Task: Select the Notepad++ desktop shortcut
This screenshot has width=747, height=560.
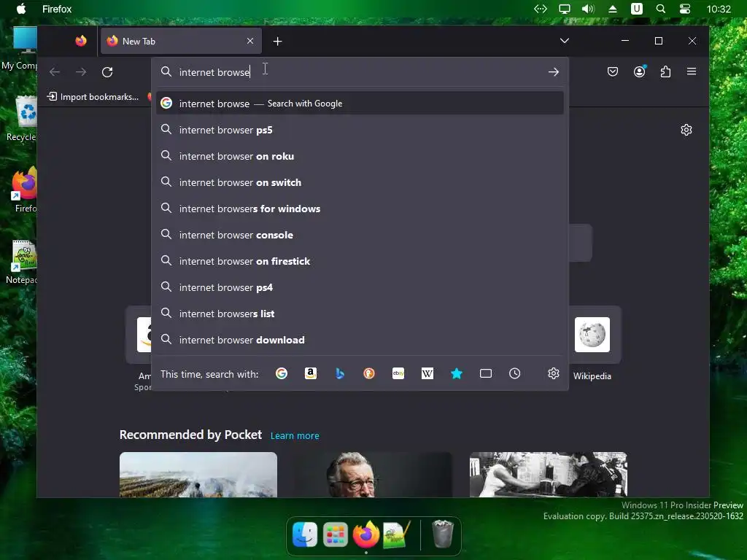Action: click(22, 262)
